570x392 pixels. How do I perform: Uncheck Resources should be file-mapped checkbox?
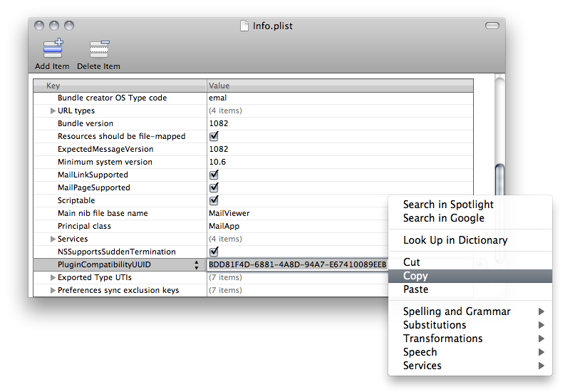214,136
